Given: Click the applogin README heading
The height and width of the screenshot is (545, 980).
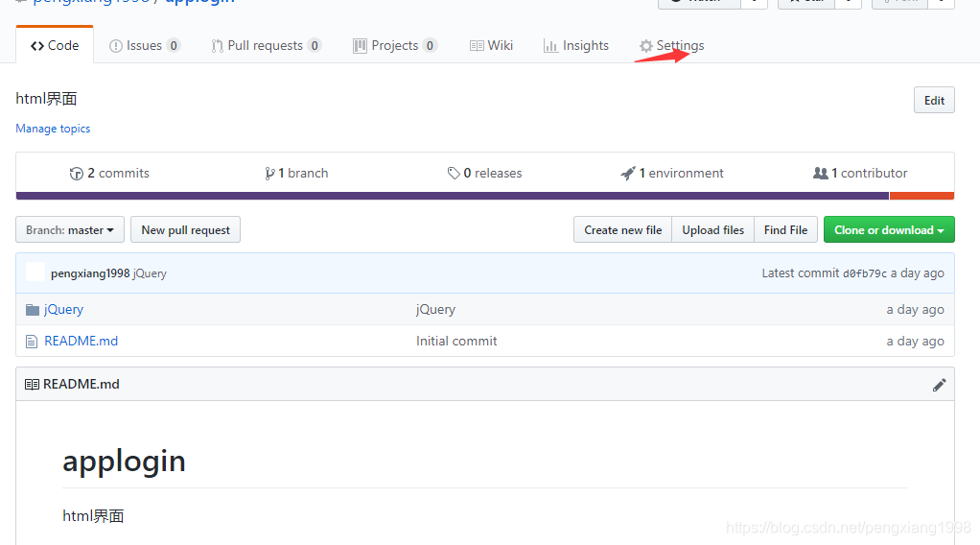Looking at the screenshot, I should pyautogui.click(x=125, y=462).
